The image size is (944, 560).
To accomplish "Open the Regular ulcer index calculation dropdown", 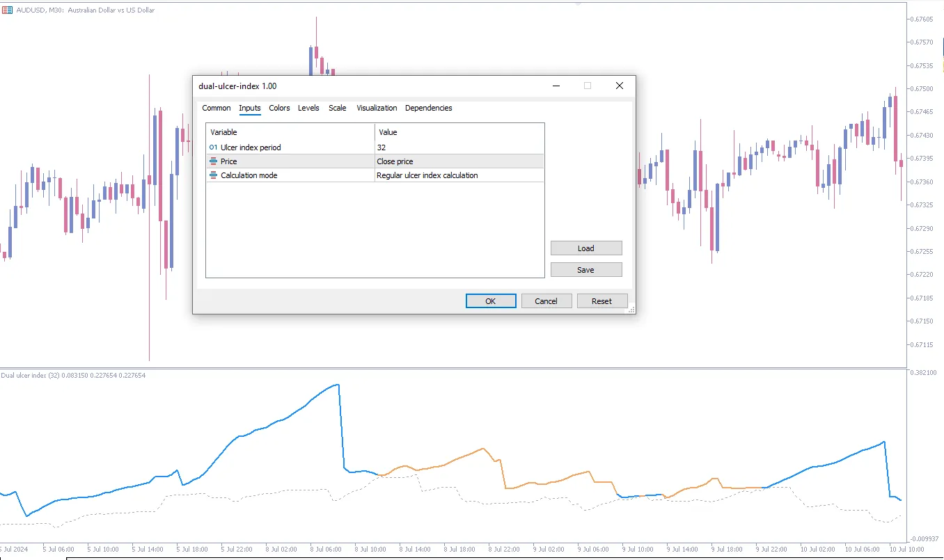I will coord(459,175).
